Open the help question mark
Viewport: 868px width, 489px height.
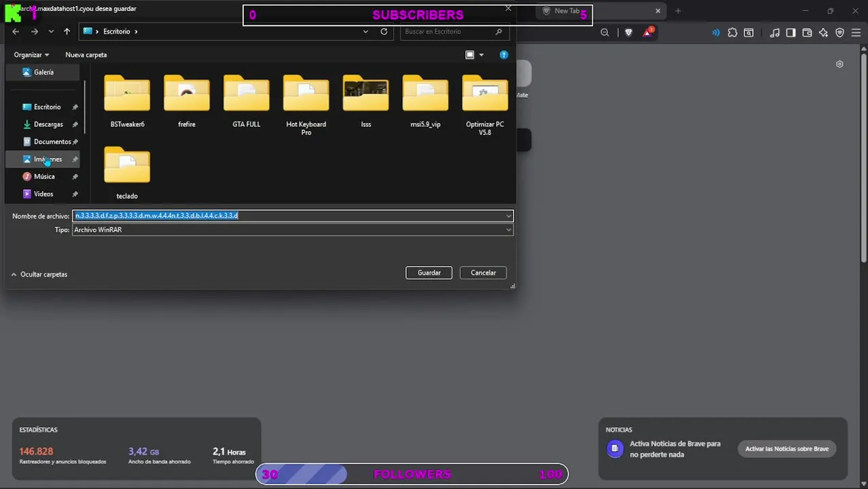tap(503, 54)
